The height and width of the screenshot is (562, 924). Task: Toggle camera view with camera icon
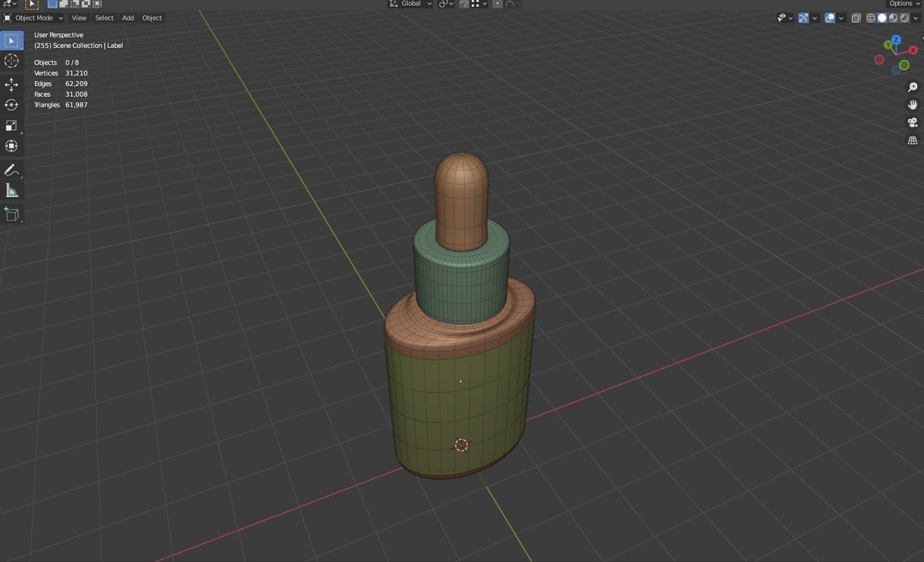(x=913, y=122)
